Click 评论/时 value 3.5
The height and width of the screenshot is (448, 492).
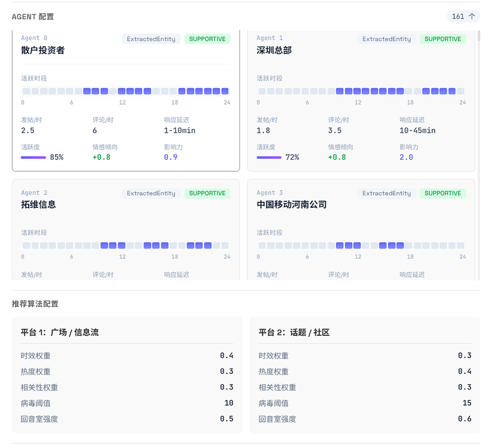click(335, 130)
